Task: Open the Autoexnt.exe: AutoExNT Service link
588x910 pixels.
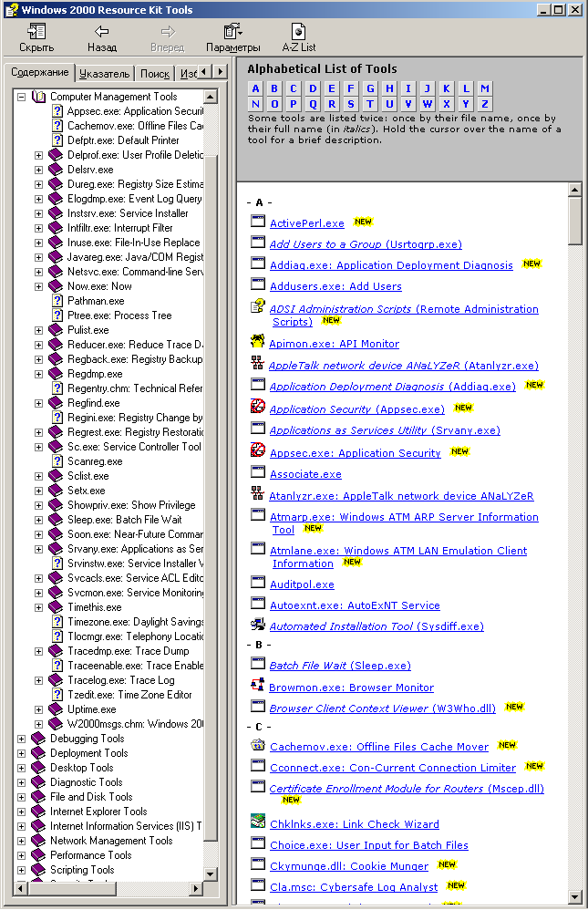Action: pyautogui.click(x=355, y=605)
